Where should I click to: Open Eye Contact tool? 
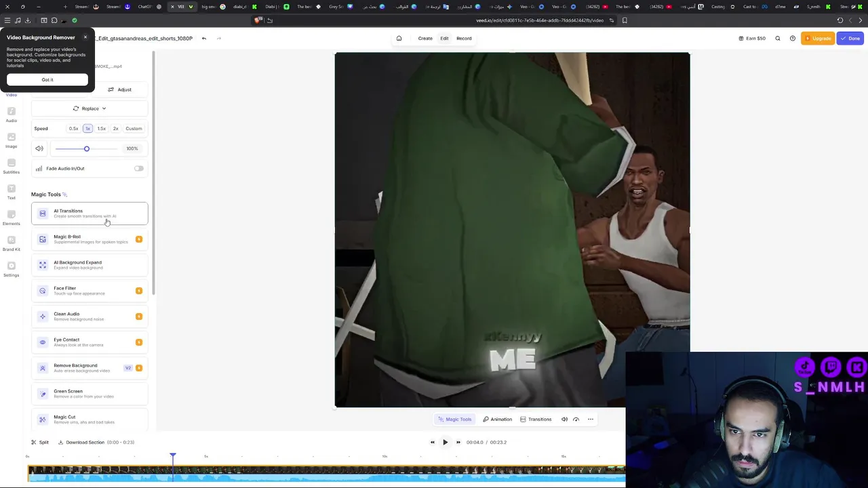(90, 342)
